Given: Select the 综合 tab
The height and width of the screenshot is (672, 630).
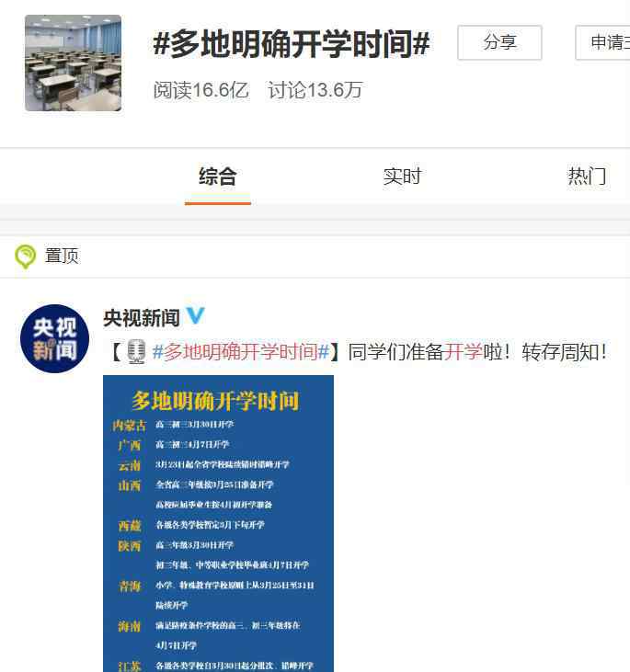Looking at the screenshot, I should pos(218,177).
